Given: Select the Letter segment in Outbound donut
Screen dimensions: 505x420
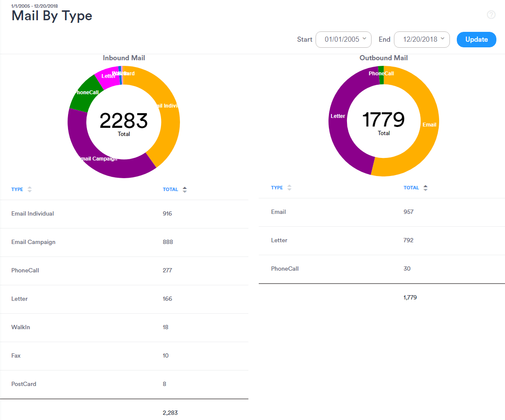Looking at the screenshot, I should [x=338, y=116].
